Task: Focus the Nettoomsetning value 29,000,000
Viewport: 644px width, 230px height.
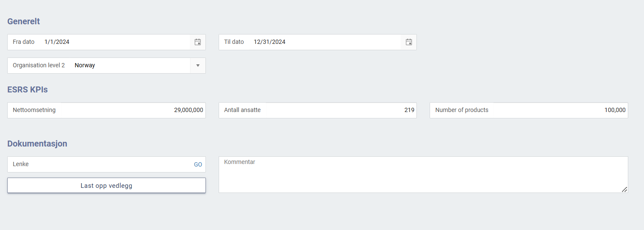Action: 188,110
